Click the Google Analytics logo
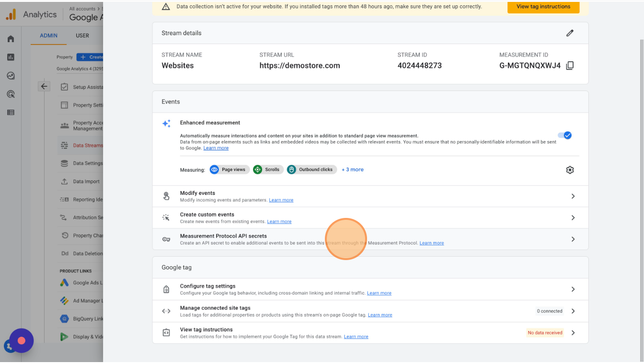This screenshot has height=364, width=644. click(x=11, y=14)
